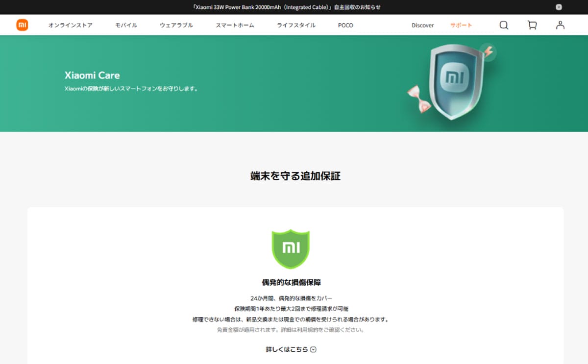Open the ライフスタイル menu
The height and width of the screenshot is (364, 588).
[296, 25]
